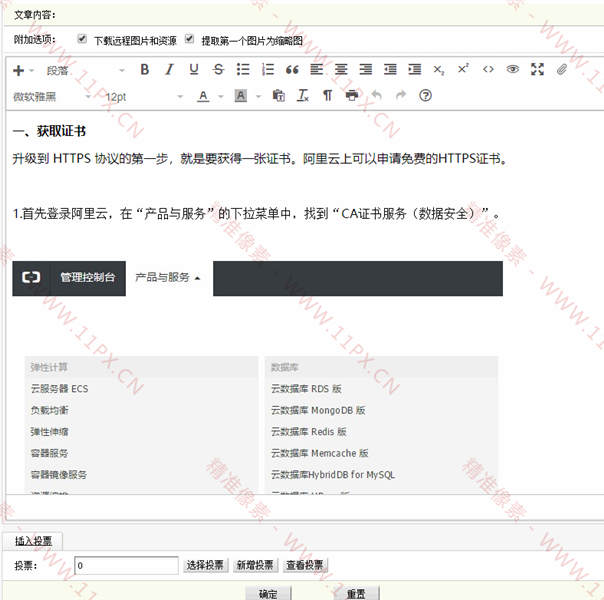
Task: Click the 一、获取证书 heading text
Action: click(49, 131)
